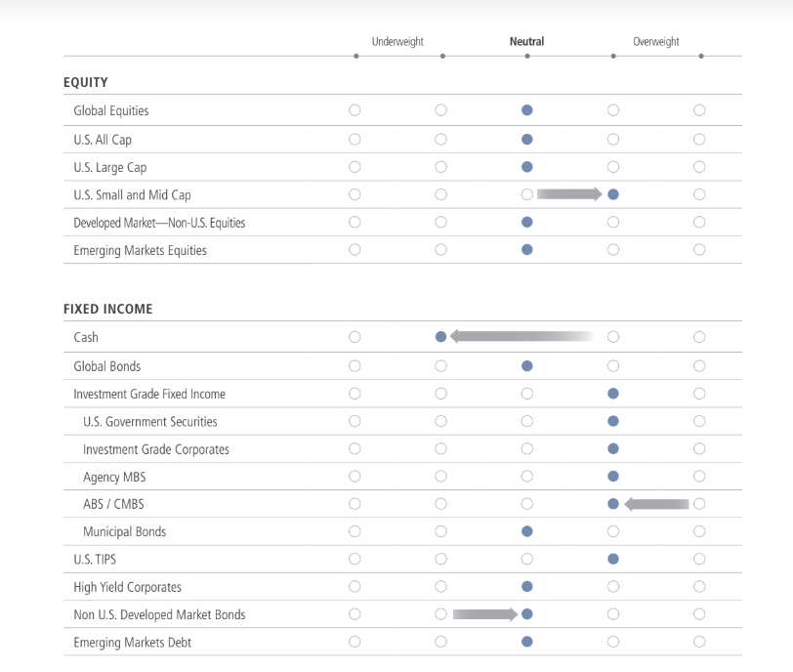Select filled Neutral circle for High Yield Corporates
793x672 pixels.
coord(527,587)
